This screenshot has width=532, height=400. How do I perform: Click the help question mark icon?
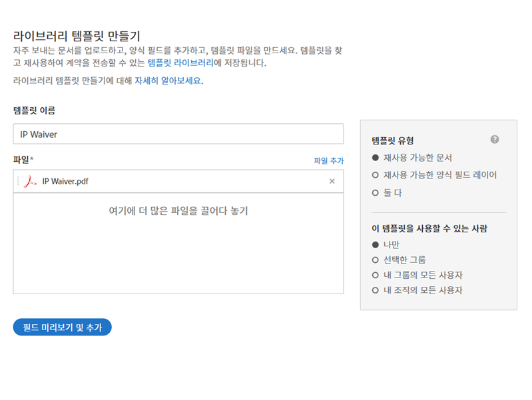tap(494, 140)
